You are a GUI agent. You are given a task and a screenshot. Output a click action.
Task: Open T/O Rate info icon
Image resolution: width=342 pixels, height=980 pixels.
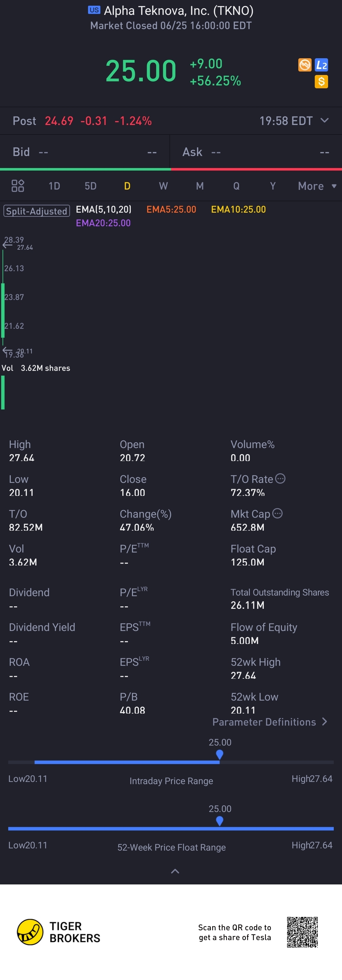click(280, 478)
